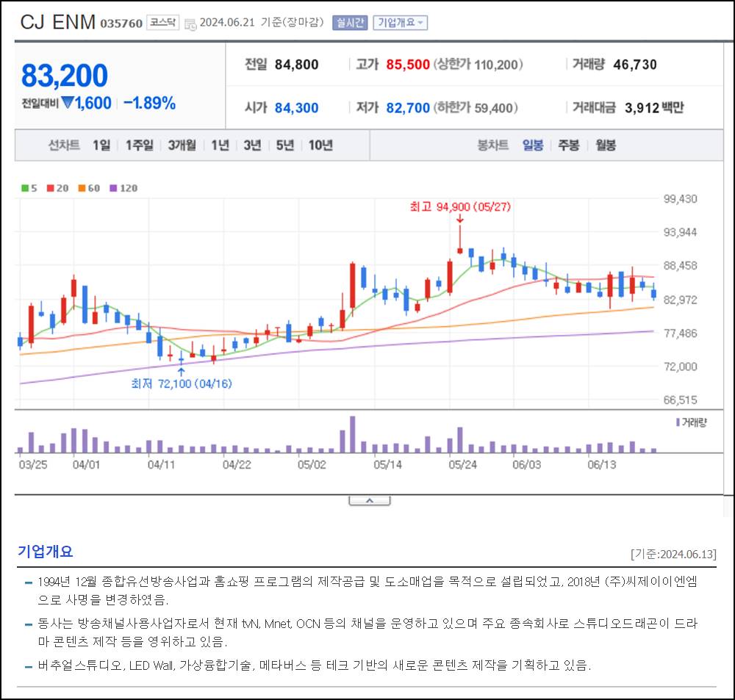Click the 최고 94,900 (05/27) annotation

[x=460, y=206]
